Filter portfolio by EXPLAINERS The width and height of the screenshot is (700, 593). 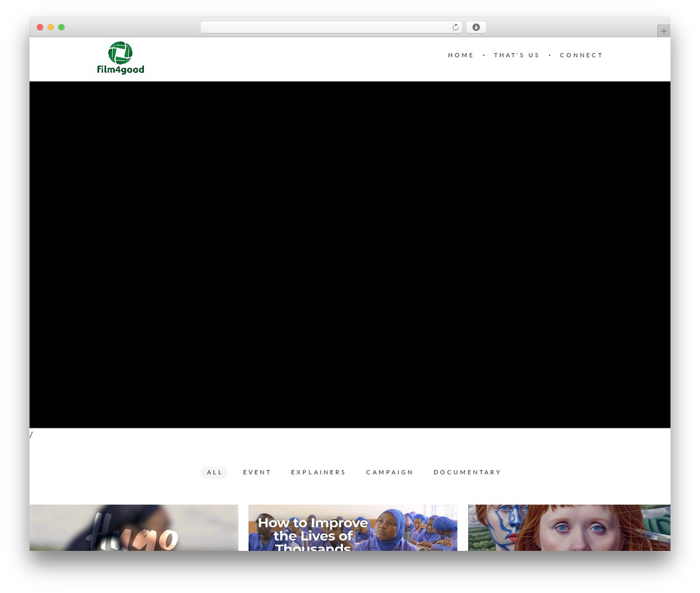coord(318,472)
